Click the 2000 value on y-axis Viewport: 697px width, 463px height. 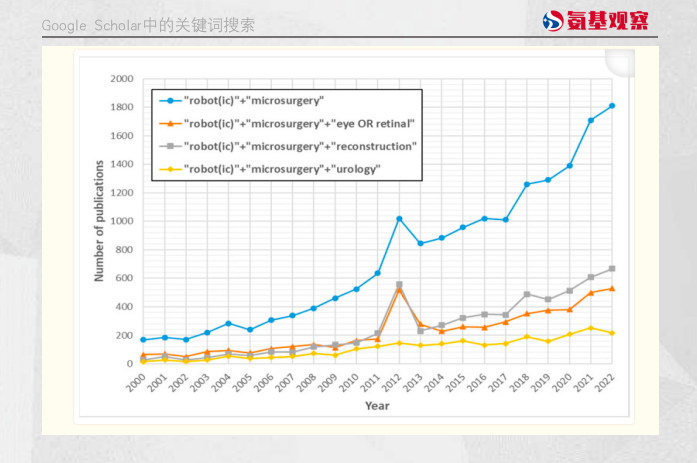(122, 79)
